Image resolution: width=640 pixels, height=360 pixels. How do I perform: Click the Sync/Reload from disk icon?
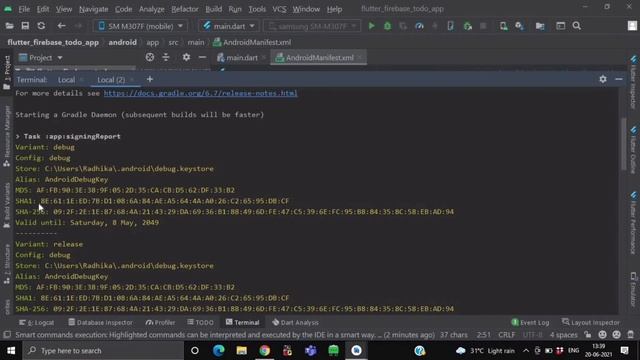click(x=41, y=26)
